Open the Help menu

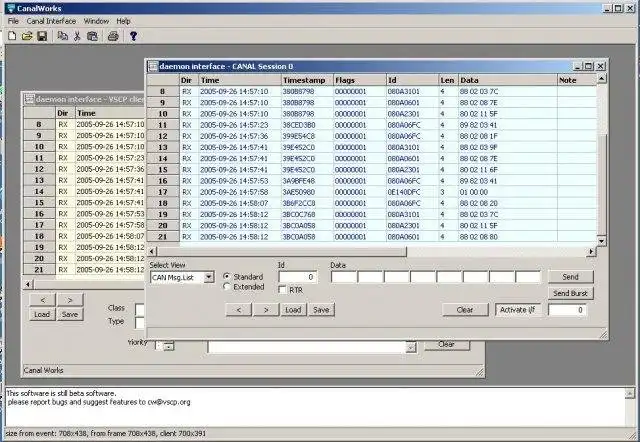pos(123,21)
